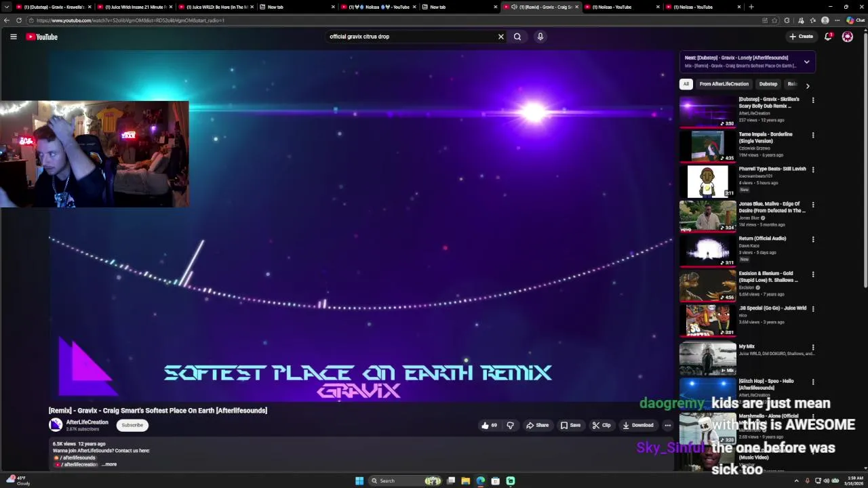Viewport: 868px width, 488px height.
Task: Open the Pharrell Type Beats thumbnail
Action: pos(707,181)
